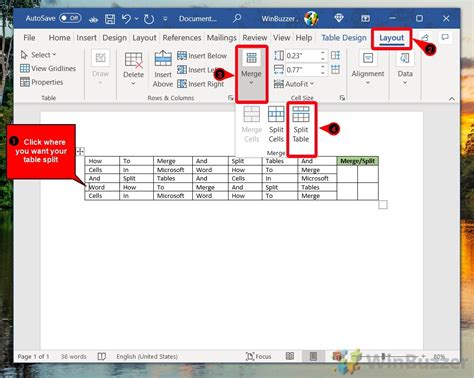474x378 pixels.
Task: Open the Select dropdown
Action: pyautogui.click(x=38, y=55)
